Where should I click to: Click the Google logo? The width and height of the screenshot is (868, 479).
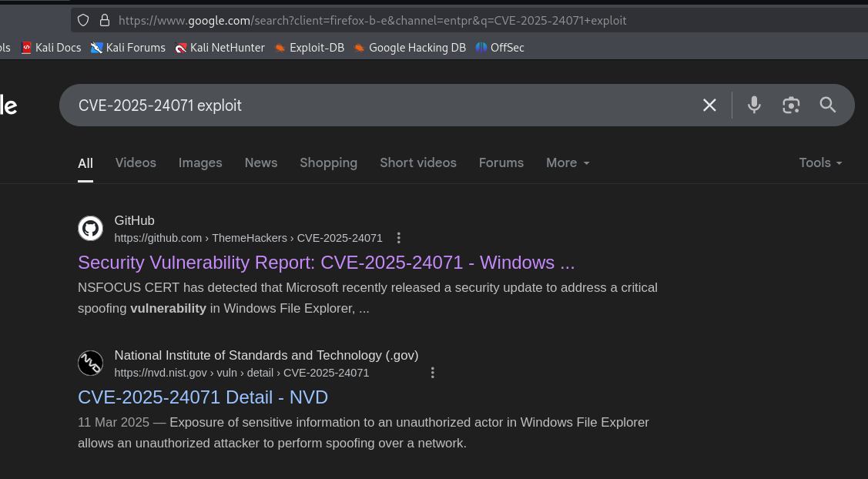(x=8, y=106)
